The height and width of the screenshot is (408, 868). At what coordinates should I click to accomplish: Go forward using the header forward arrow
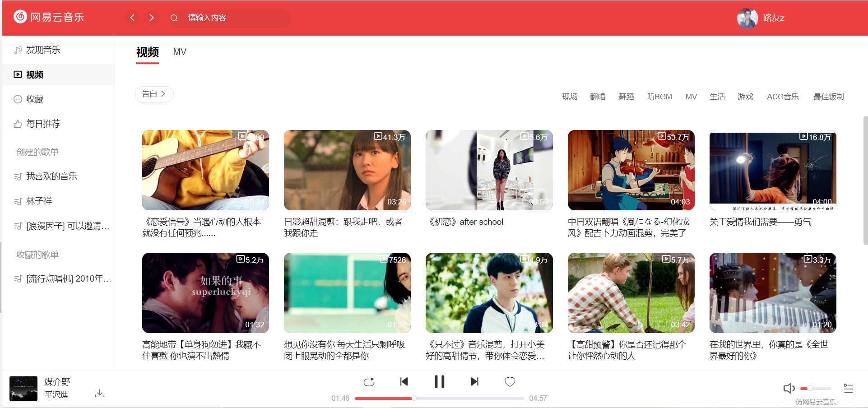tap(152, 18)
